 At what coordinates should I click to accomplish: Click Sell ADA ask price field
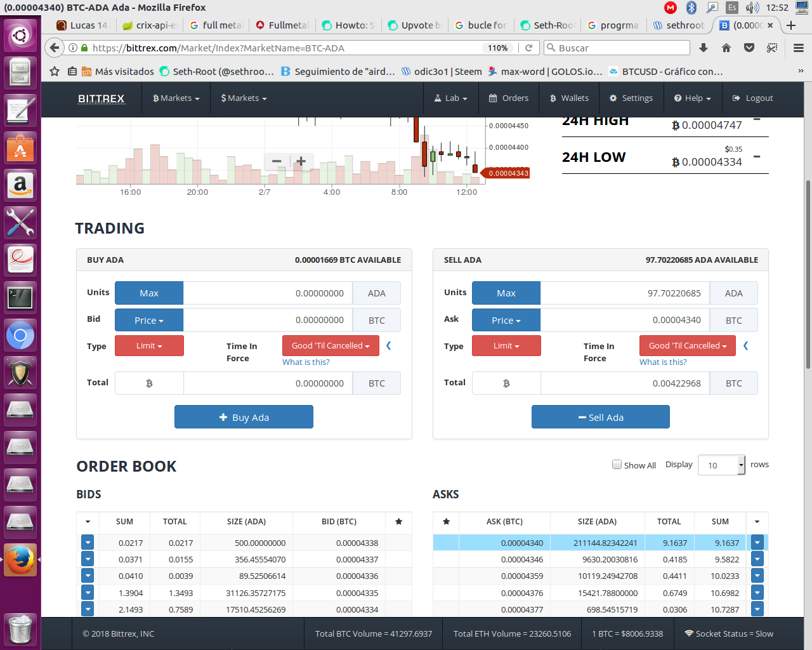[625, 320]
